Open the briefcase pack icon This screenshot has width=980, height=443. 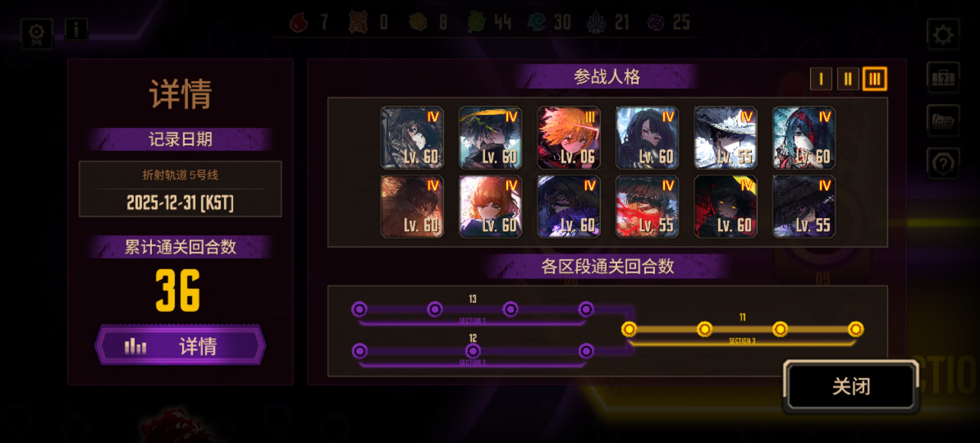943,78
